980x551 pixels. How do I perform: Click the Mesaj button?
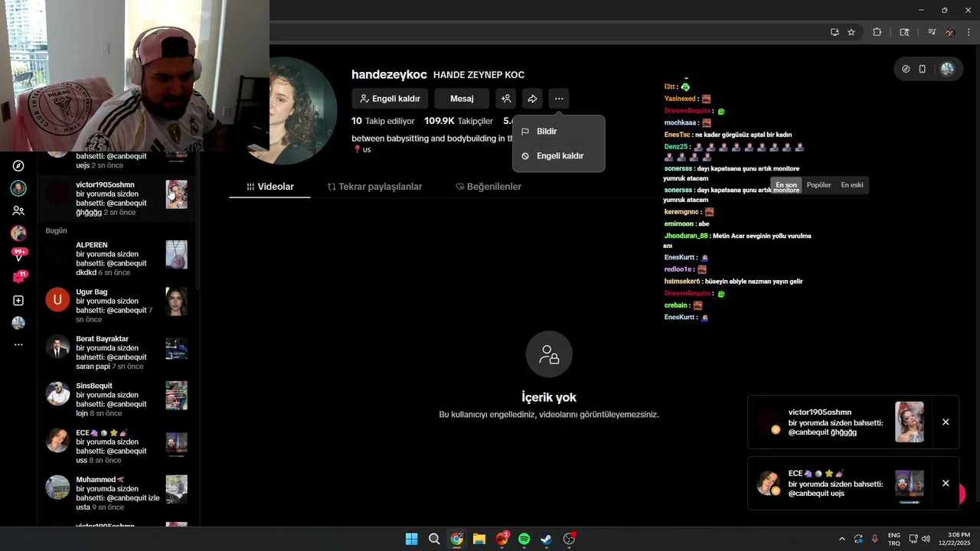[x=462, y=99]
